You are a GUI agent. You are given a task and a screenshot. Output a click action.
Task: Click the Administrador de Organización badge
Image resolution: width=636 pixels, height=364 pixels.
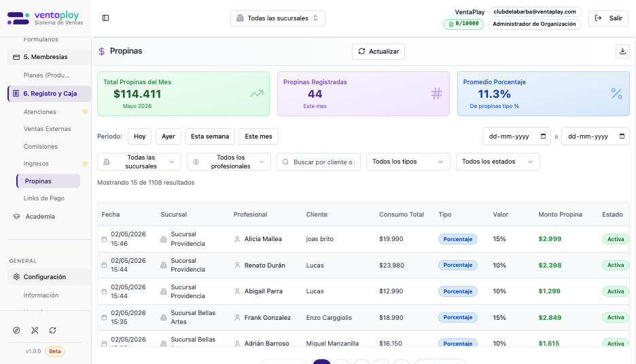[x=534, y=24]
